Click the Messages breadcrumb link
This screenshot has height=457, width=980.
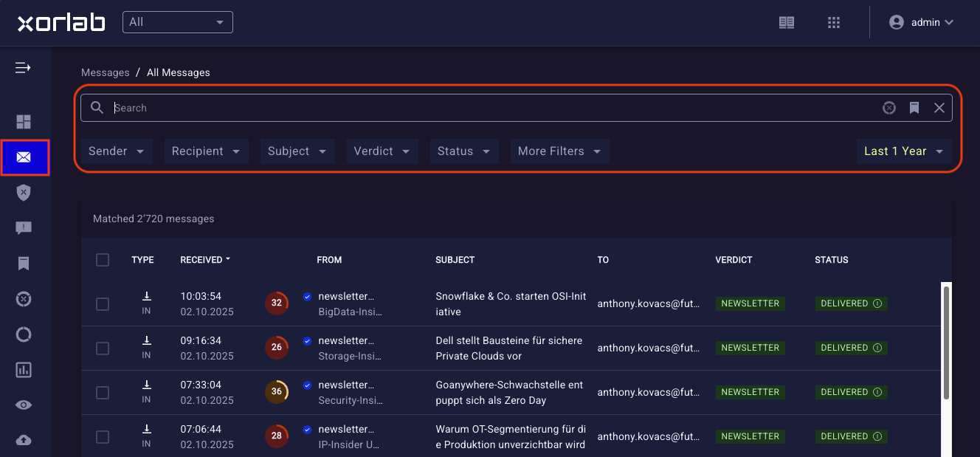point(106,72)
